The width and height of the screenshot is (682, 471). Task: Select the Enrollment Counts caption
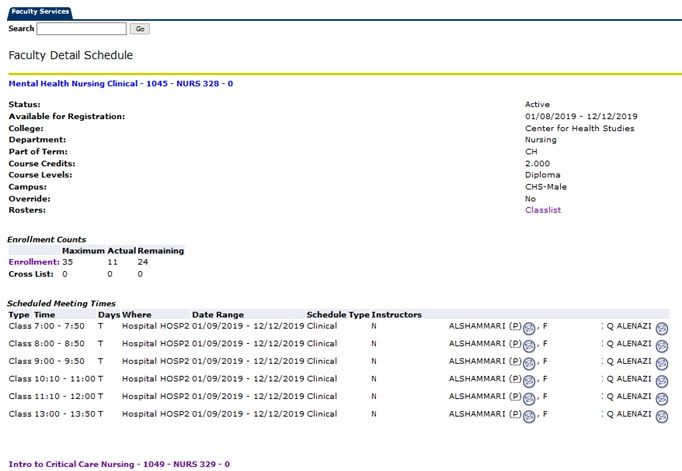[47, 239]
